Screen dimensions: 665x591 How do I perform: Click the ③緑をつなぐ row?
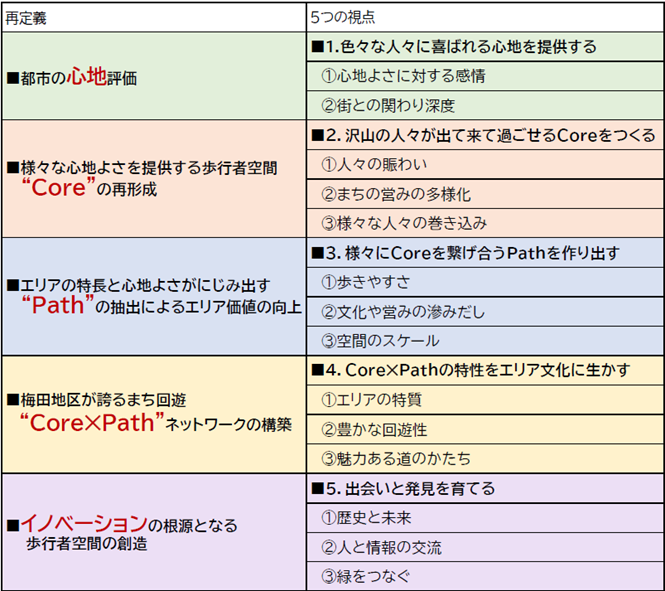point(484,576)
